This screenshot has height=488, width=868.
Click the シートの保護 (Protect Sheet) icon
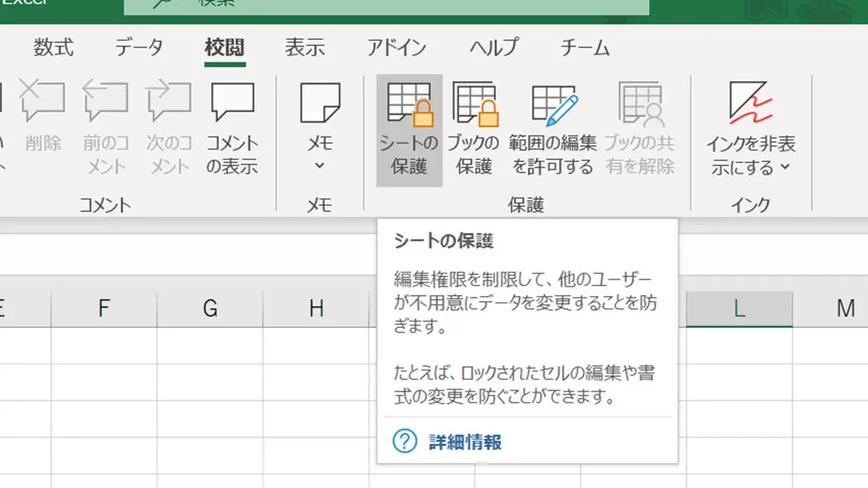409,105
